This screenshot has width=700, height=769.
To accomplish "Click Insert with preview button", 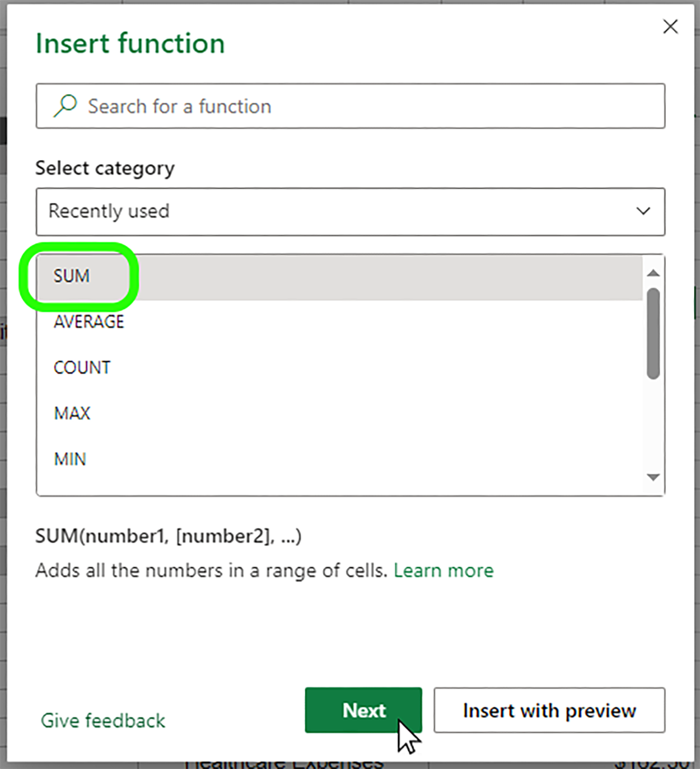I will [x=549, y=710].
